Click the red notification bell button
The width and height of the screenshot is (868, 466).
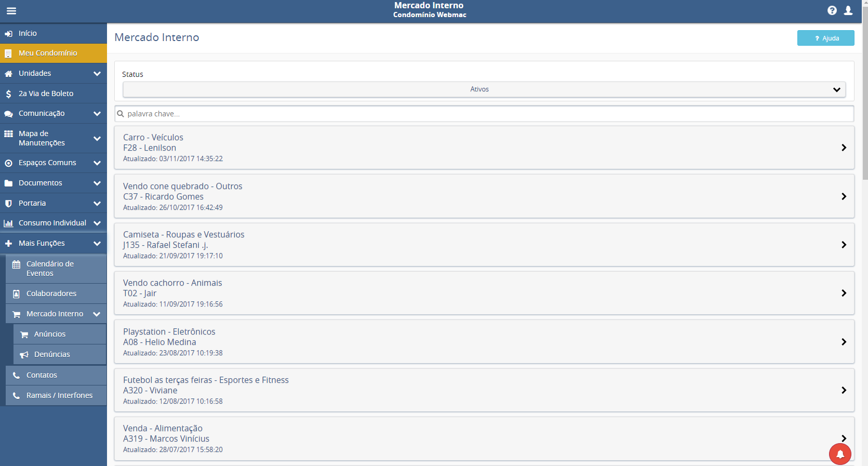(x=840, y=454)
